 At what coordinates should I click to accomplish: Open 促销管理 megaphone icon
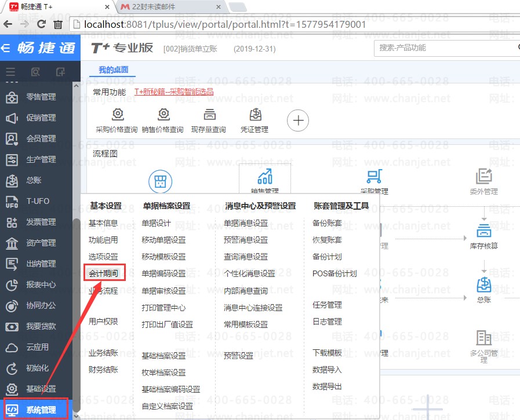pyautogui.click(x=12, y=118)
